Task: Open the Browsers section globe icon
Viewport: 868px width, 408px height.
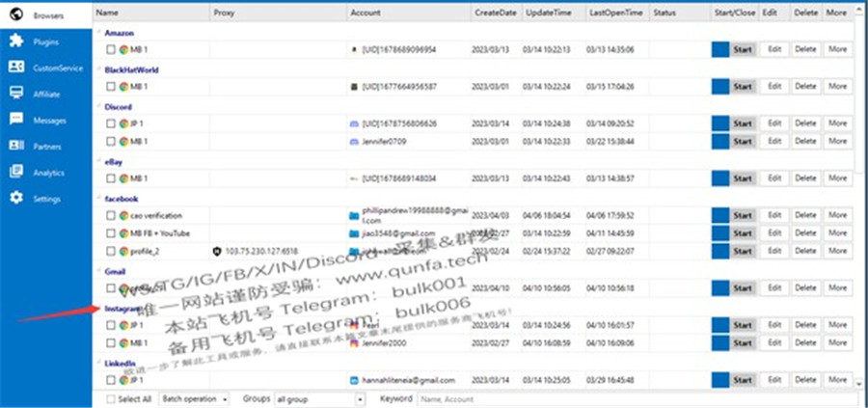Action: tap(16, 14)
